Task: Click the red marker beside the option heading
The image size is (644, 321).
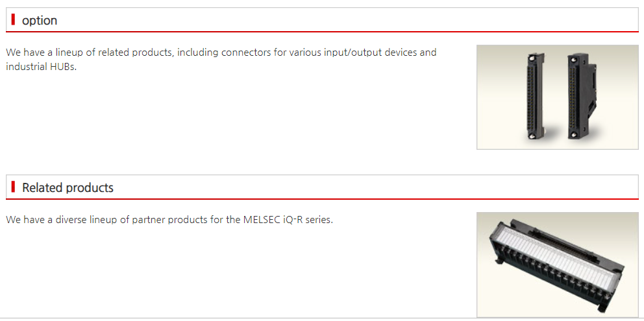Action: click(13, 20)
